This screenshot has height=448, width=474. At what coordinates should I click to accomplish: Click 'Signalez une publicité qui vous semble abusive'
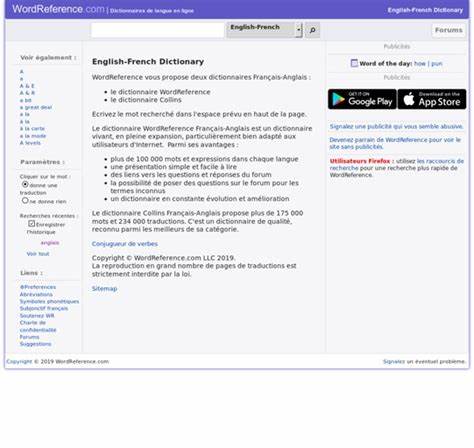click(x=396, y=126)
